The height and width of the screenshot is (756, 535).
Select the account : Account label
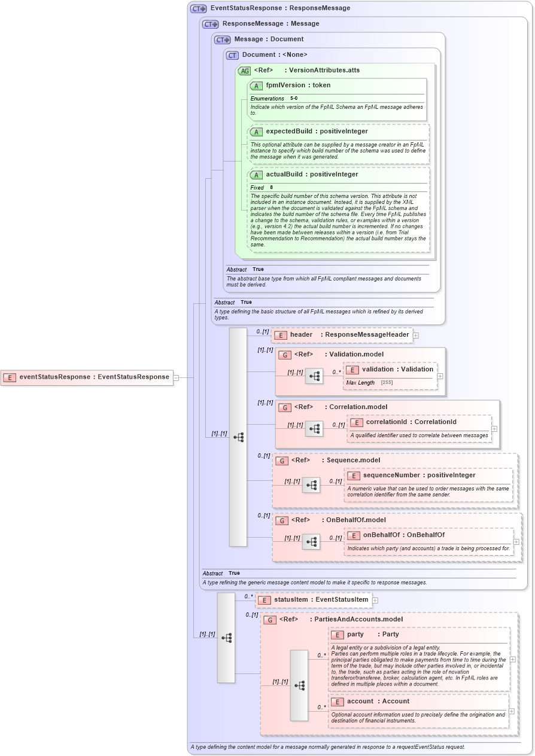[378, 702]
